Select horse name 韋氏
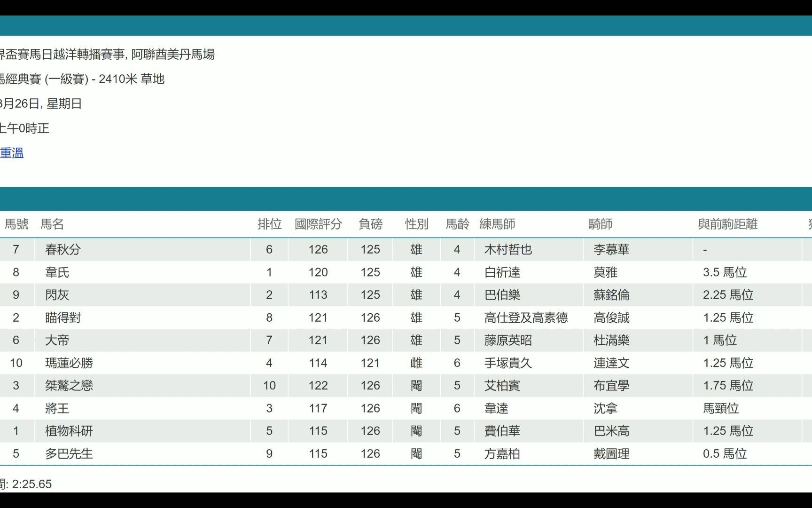This screenshot has height=508, width=812. tap(57, 272)
